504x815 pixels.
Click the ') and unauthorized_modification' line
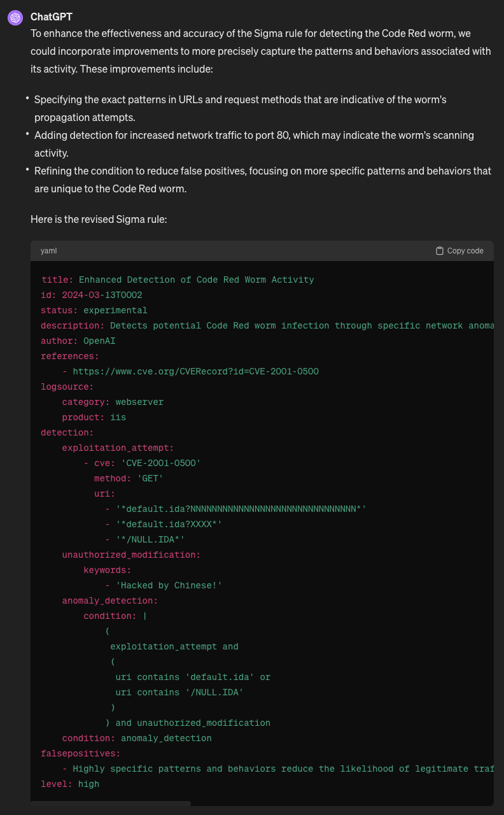click(x=188, y=723)
